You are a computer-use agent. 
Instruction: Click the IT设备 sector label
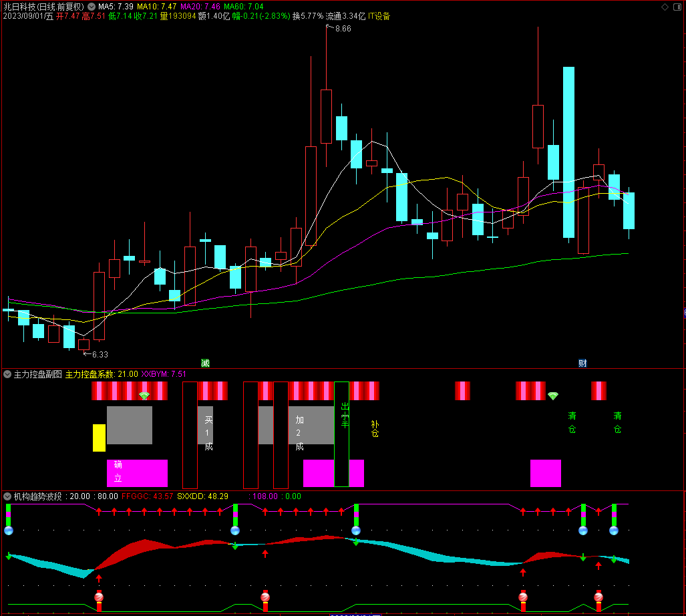tap(379, 16)
